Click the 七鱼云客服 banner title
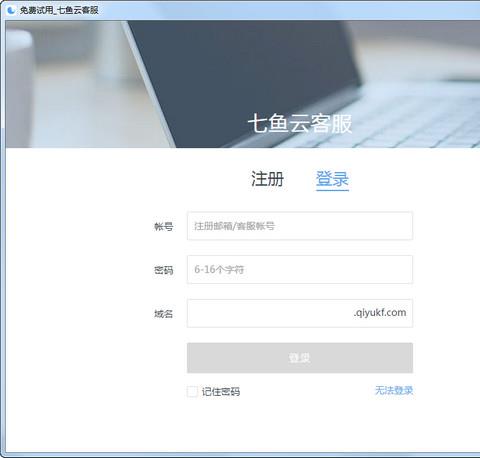Viewport: 480px width, 458px height. [x=300, y=124]
